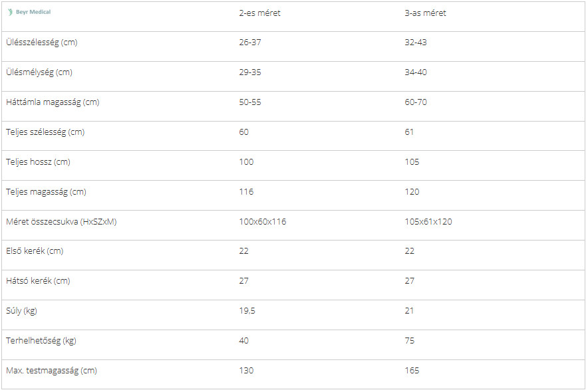This screenshot has width=588, height=390.
Task: Click the Teljes magasság (cm) label
Action: (x=46, y=192)
